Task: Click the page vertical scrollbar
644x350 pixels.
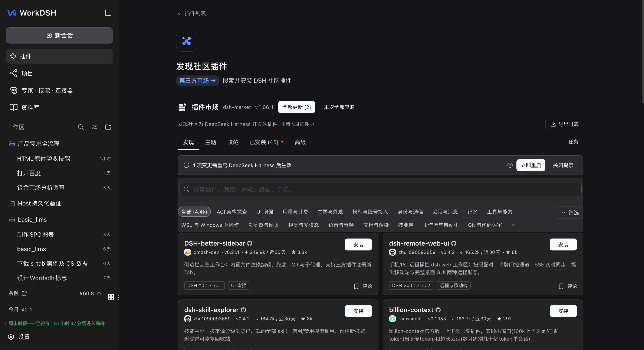Action: pyautogui.click(x=643, y=52)
